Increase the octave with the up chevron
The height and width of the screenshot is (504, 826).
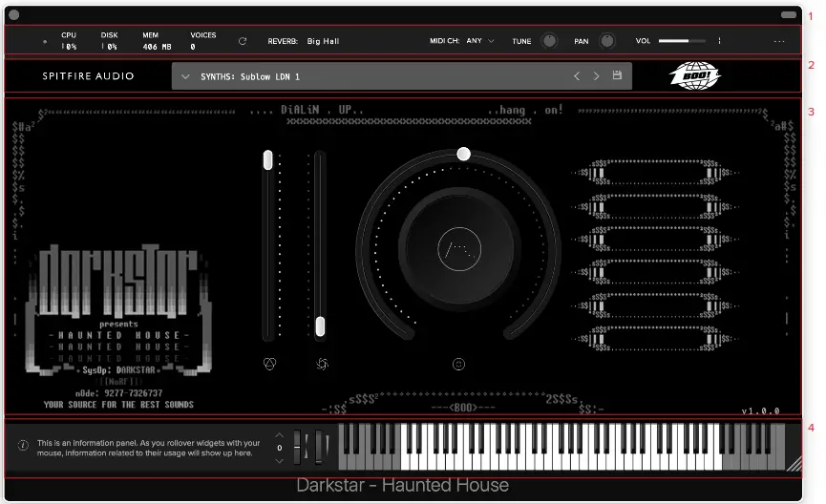(x=279, y=435)
